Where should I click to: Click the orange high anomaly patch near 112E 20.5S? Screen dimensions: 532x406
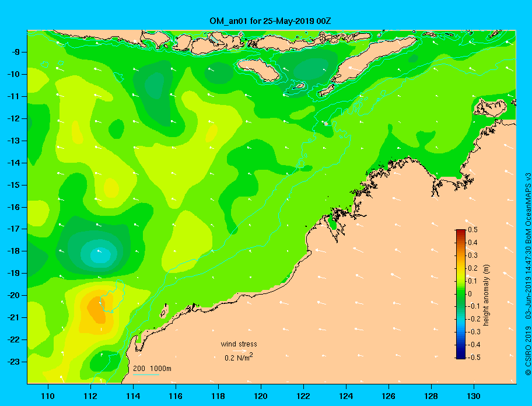point(96,309)
